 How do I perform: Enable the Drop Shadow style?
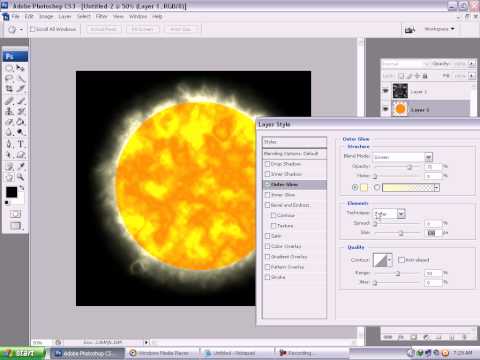[267, 164]
